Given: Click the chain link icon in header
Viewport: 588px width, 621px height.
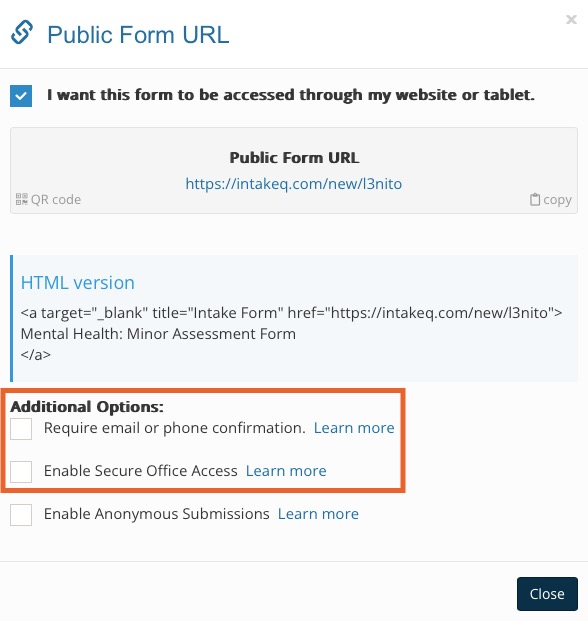Looking at the screenshot, I should coord(22,32).
